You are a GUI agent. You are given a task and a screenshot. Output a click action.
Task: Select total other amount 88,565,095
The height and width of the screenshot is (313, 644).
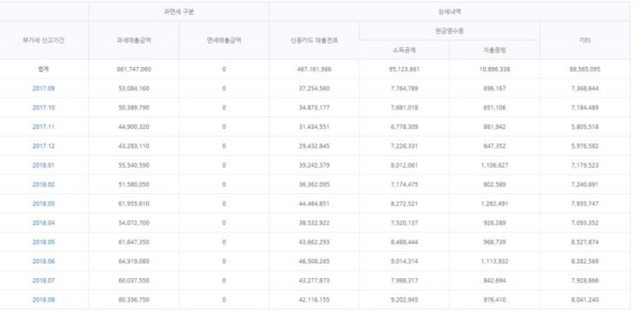(585, 70)
